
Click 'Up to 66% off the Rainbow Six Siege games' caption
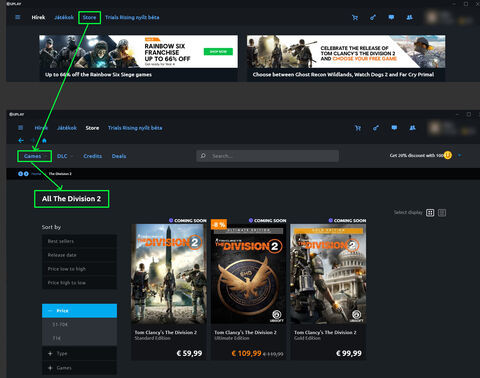[98, 75]
